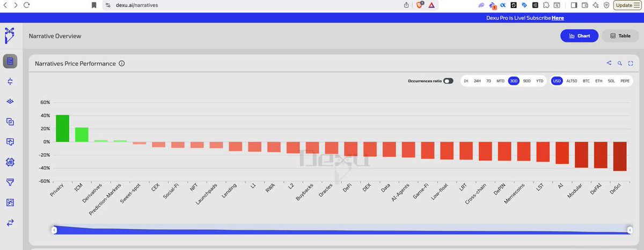Click the Dexu logo in sidebar
Screen dimensions: 644x250
10,35
